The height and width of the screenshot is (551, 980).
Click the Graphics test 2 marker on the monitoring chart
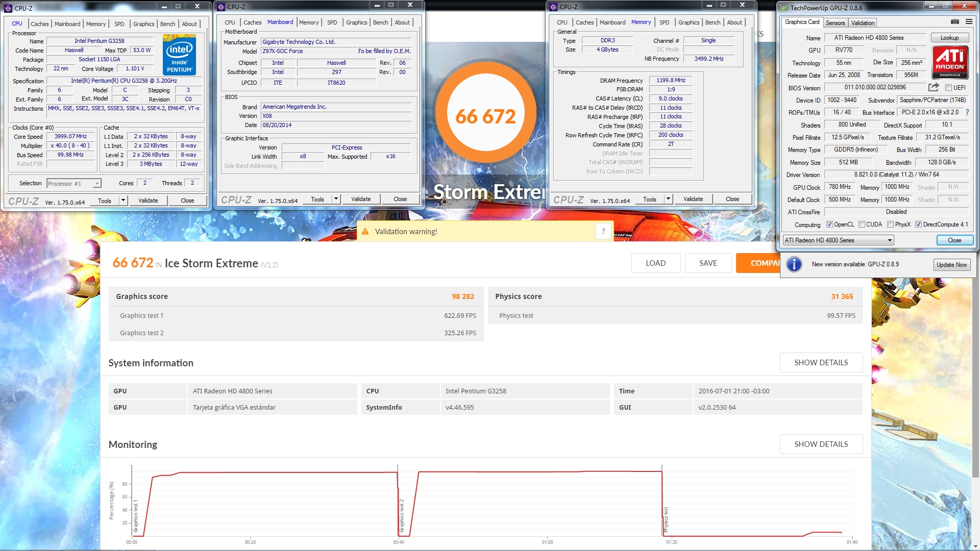click(402, 516)
